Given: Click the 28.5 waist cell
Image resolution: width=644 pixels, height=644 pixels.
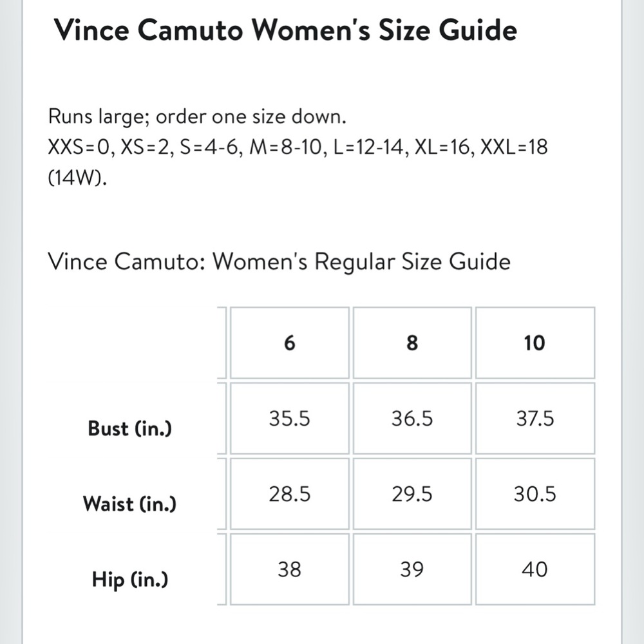Looking at the screenshot, I should tap(290, 494).
